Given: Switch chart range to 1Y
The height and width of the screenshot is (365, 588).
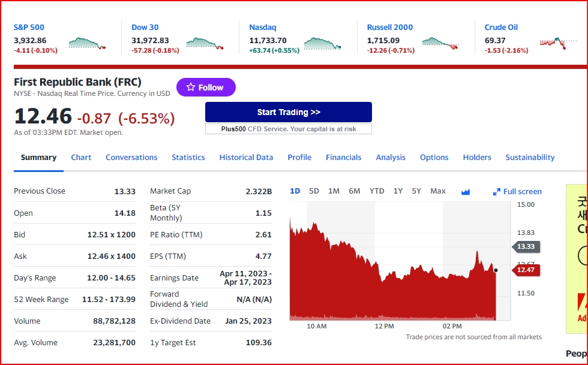Looking at the screenshot, I should point(398,191).
